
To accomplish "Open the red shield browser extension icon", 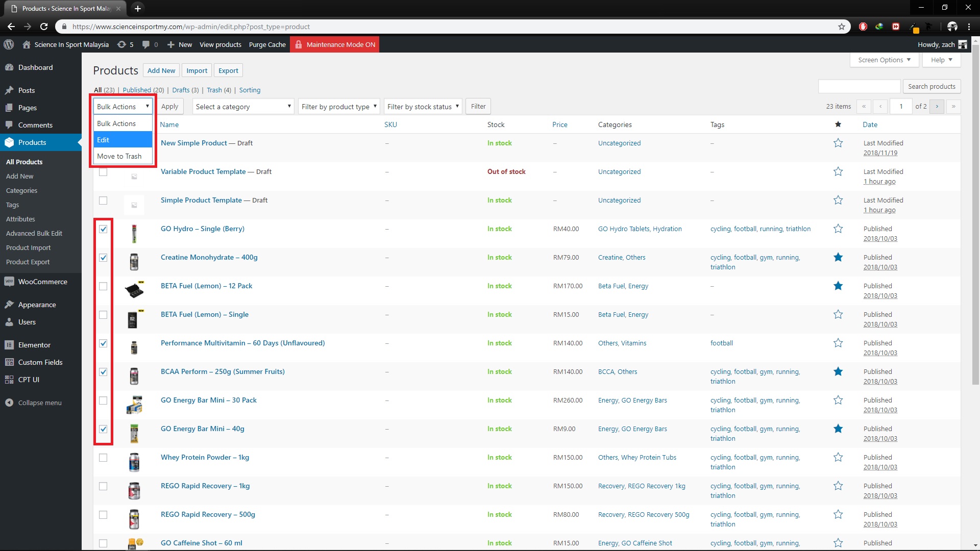I will point(863,27).
